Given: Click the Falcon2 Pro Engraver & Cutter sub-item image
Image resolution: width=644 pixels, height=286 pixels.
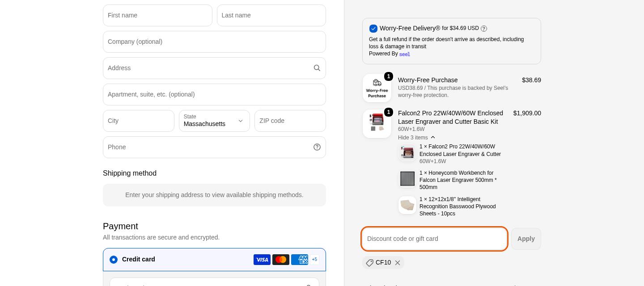Looking at the screenshot, I should pyautogui.click(x=407, y=152).
